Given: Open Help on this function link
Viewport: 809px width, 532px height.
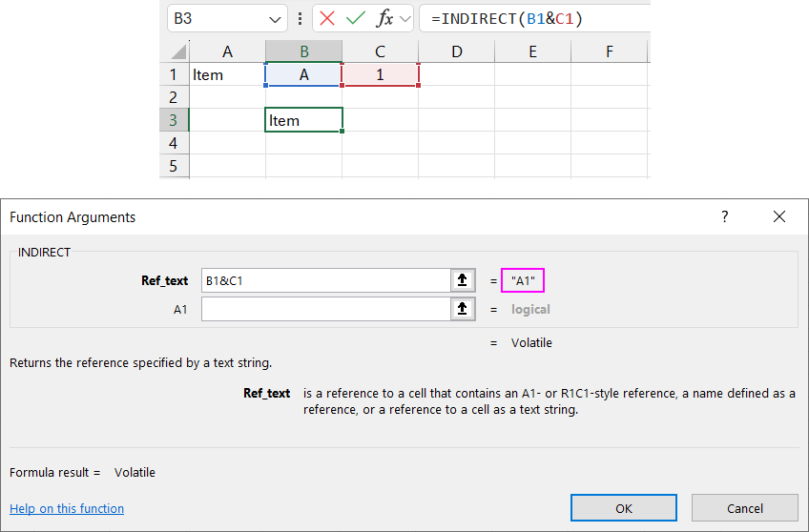Looking at the screenshot, I should [x=67, y=508].
